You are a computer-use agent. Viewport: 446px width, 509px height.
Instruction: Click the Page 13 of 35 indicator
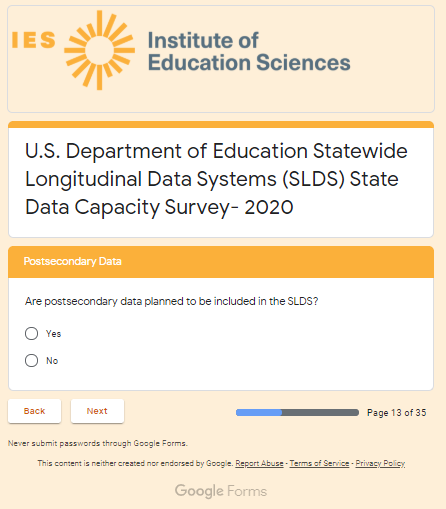pyautogui.click(x=397, y=413)
